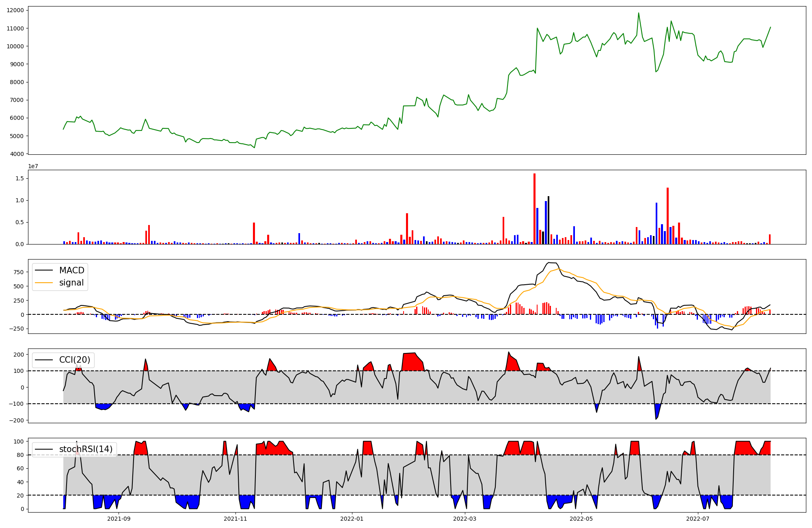Click the 2021-11 x-axis date label
Viewport: 812px width, 528px height.
tap(235, 519)
